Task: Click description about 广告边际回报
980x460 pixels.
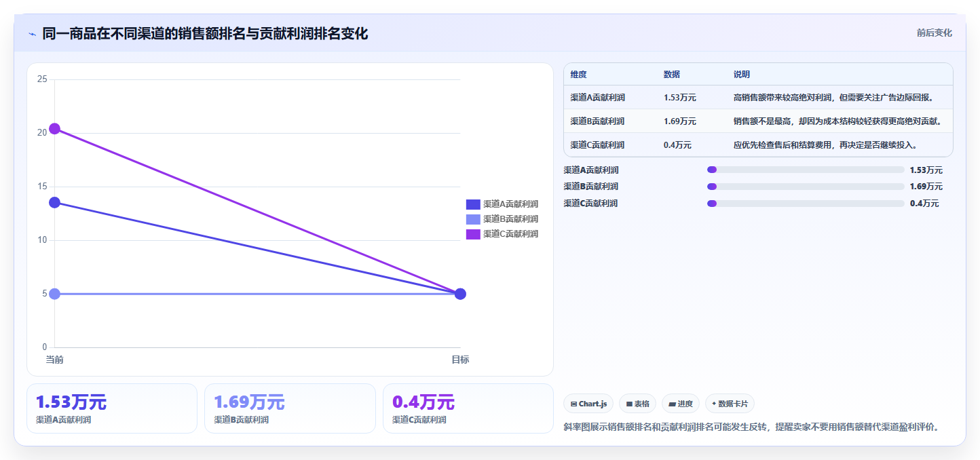Action: 834,98
